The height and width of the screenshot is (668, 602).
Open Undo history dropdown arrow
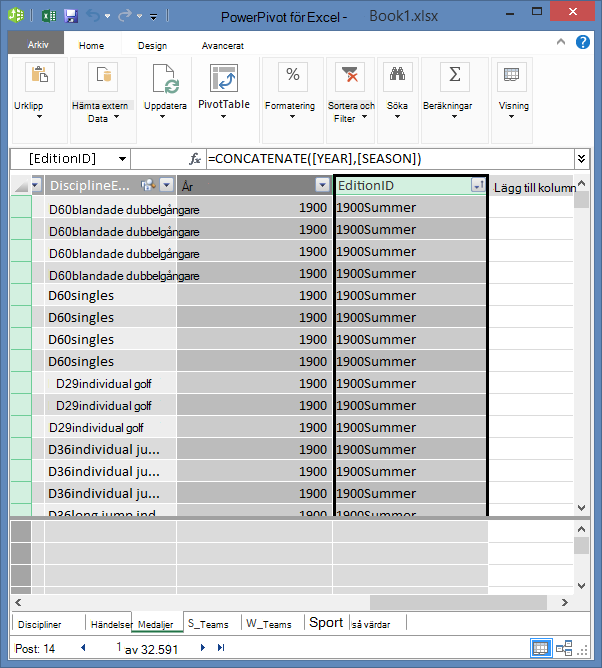tap(107, 16)
